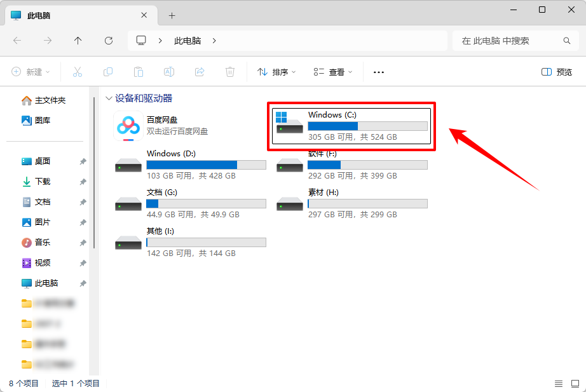Click the sidebar vertical scrollbar
This screenshot has width=586, height=392.
click(x=94, y=173)
